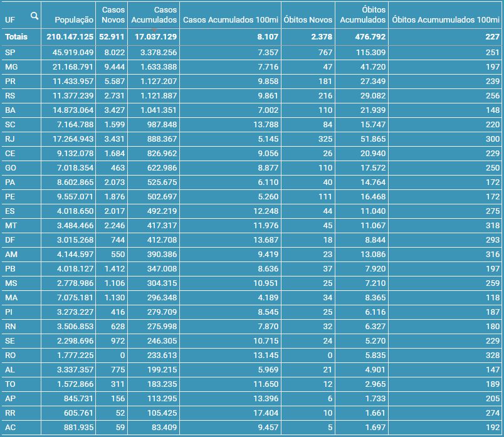Select the MG state row label
The height and width of the screenshot is (437, 504).
(x=11, y=66)
